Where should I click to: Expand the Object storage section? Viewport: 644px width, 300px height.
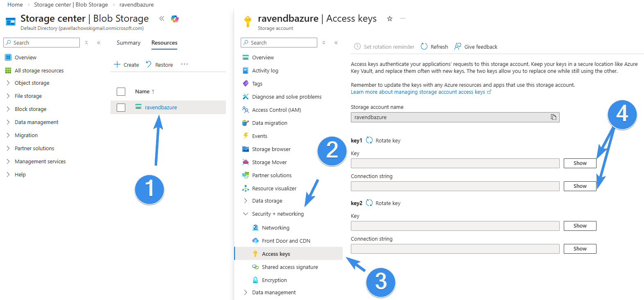[8, 83]
